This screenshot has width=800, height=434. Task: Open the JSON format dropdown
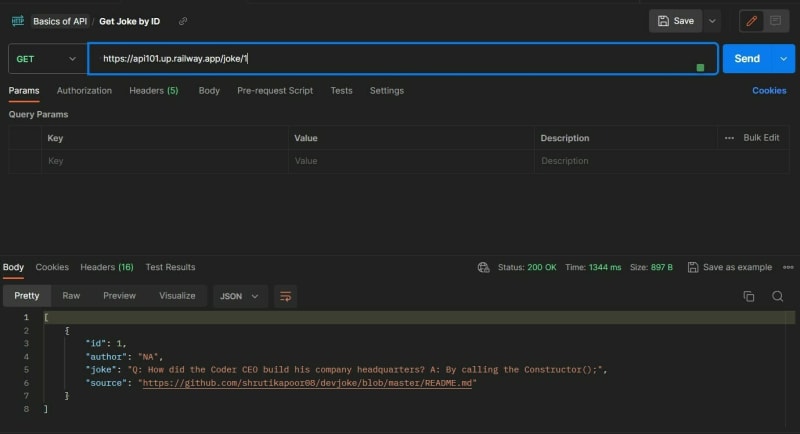(240, 296)
